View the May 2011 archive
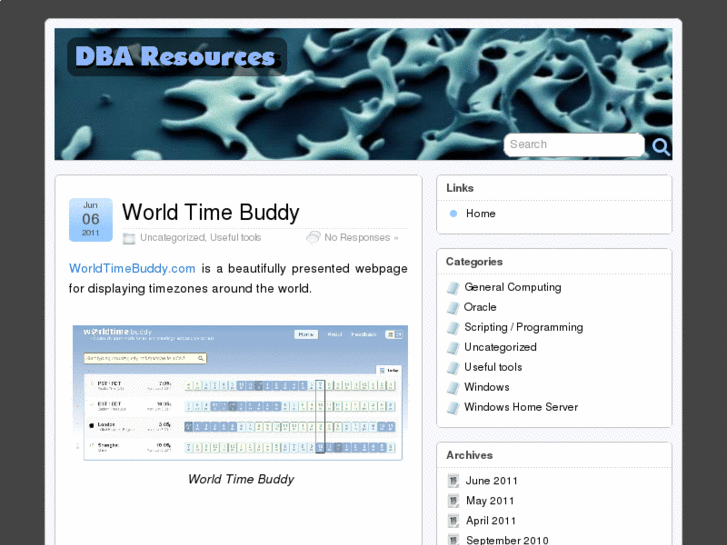 pyautogui.click(x=490, y=501)
